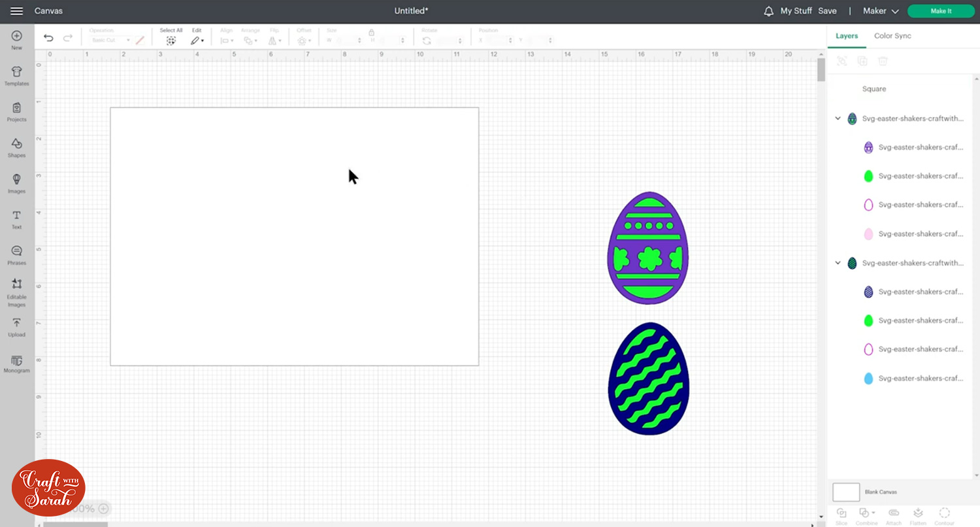Viewport: 980px width, 527px height.
Task: Select the purple Easter egg on canvas
Action: pos(648,248)
